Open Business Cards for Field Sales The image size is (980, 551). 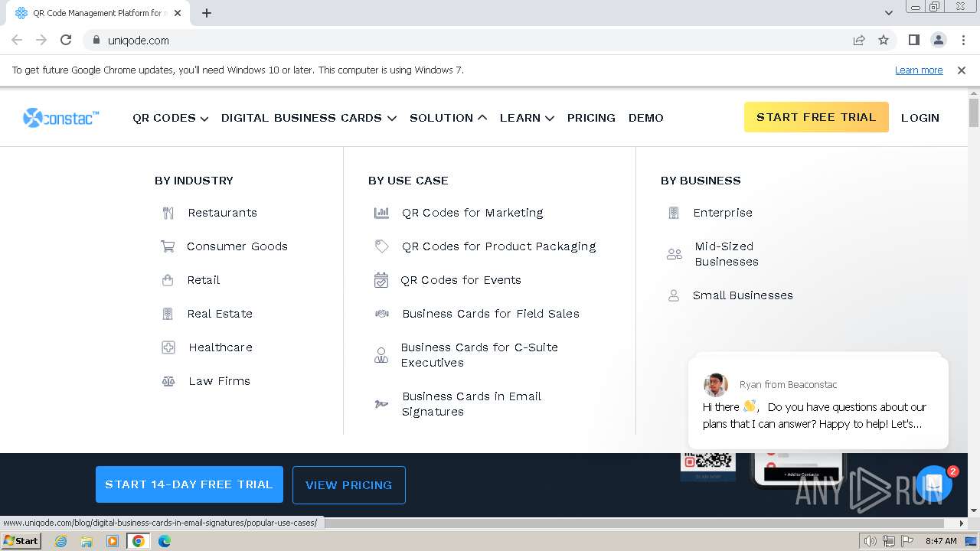click(491, 314)
